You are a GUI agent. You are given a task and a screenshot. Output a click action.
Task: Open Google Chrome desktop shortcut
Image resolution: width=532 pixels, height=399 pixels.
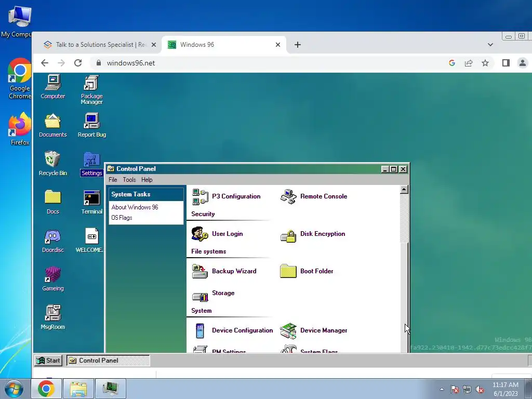19,79
